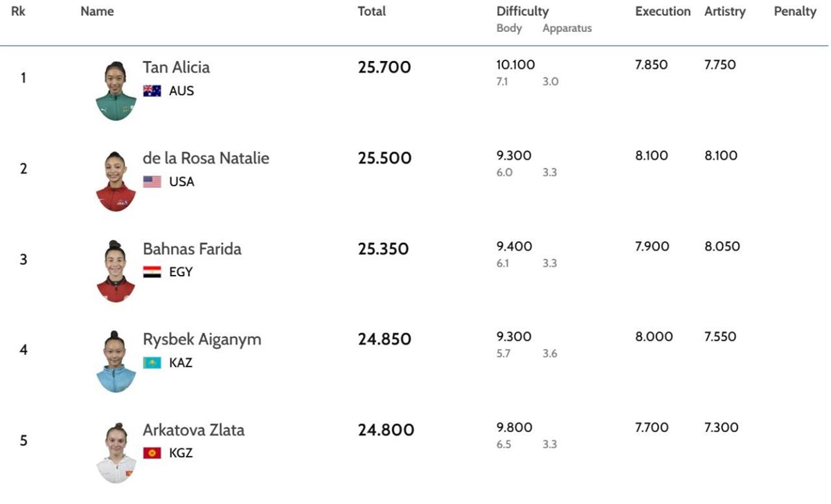The width and height of the screenshot is (831, 504).
Task: Open Tan Alicia's athlete photo
Action: [116, 91]
